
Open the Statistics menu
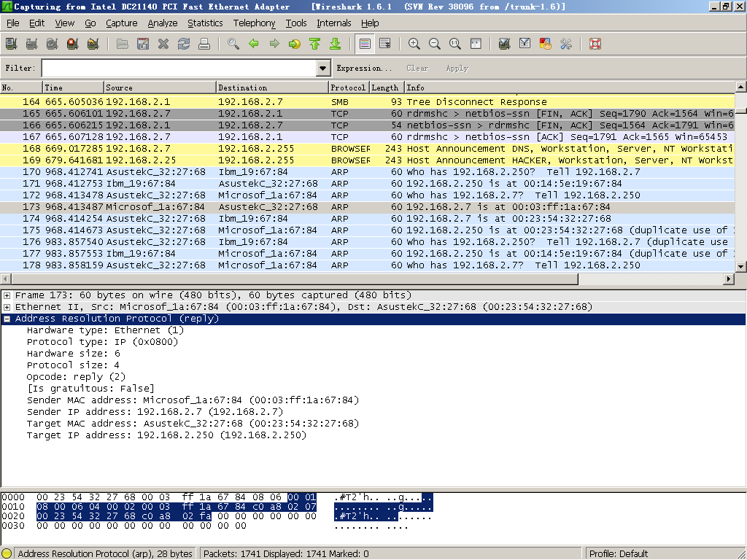tap(205, 23)
